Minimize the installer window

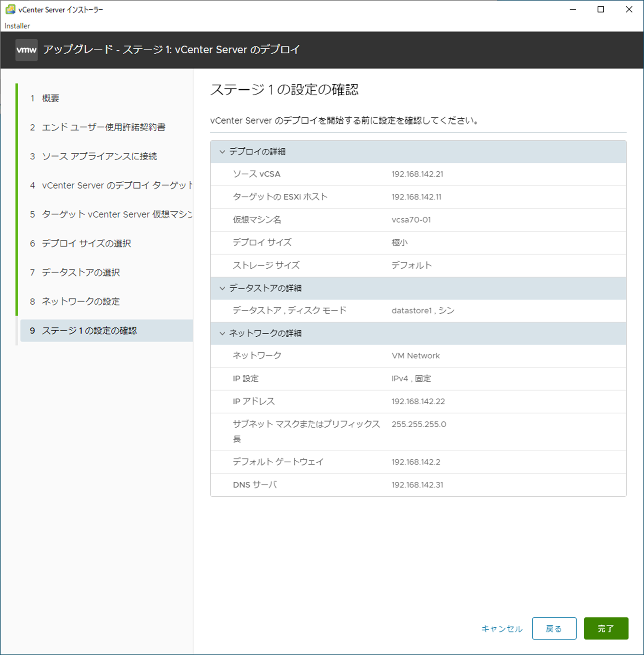573,9
